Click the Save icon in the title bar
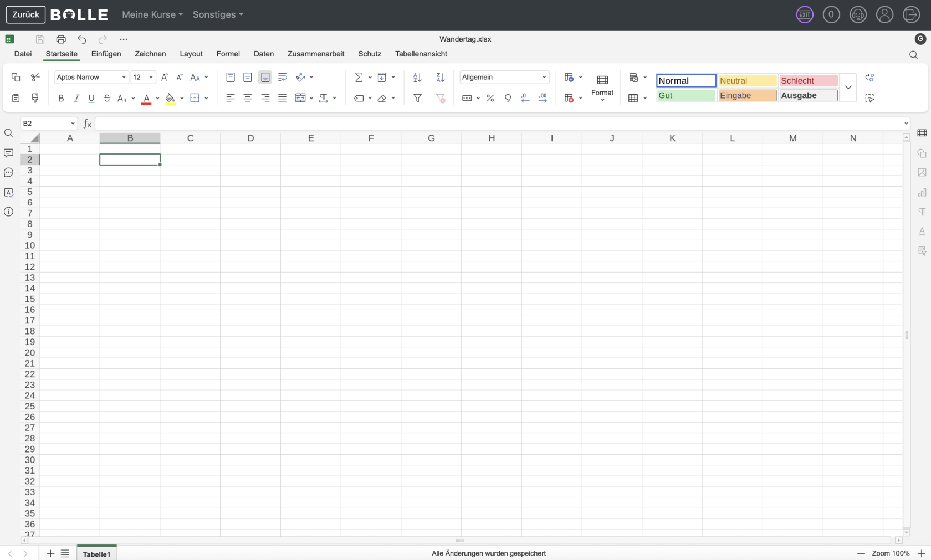Viewport: 931px width, 560px height. 40,39
